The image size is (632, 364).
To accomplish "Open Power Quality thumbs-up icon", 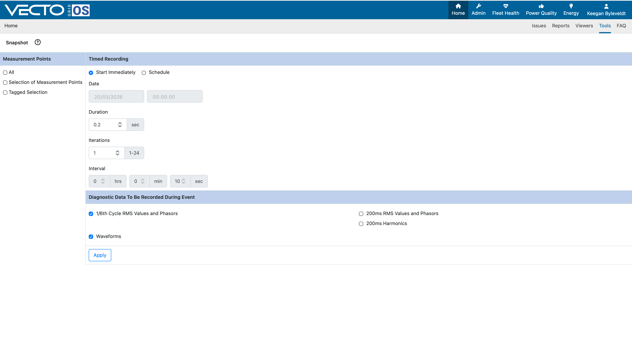I will (x=541, y=6).
